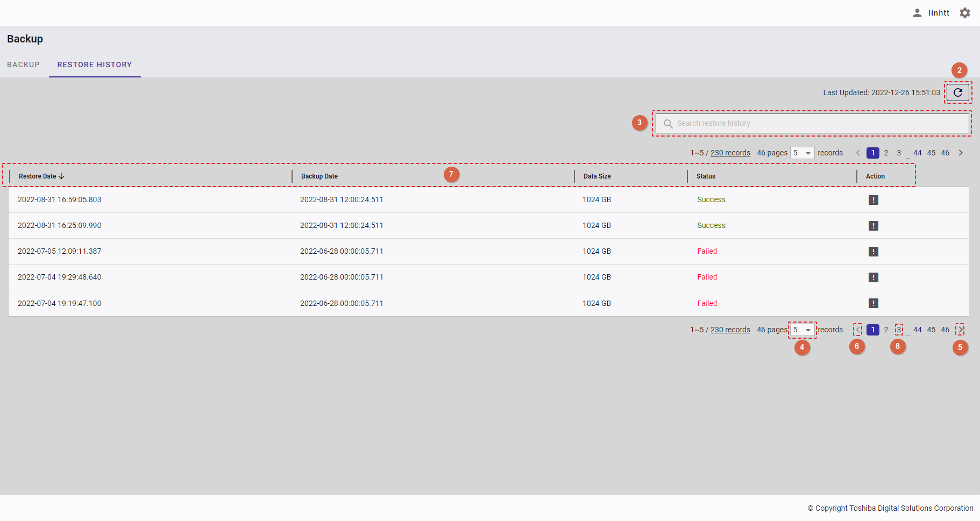The image size is (980, 521).
Task: Click the linhtt user profile icon
Action: click(917, 13)
